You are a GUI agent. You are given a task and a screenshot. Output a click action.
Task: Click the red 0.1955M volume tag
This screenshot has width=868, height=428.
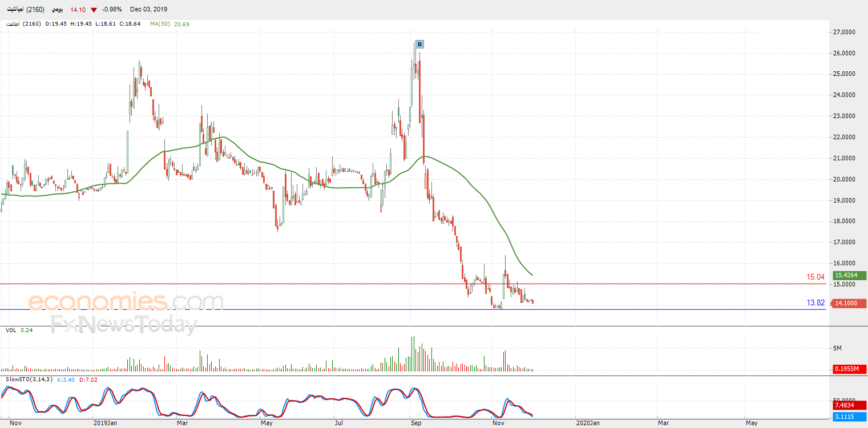850,369
